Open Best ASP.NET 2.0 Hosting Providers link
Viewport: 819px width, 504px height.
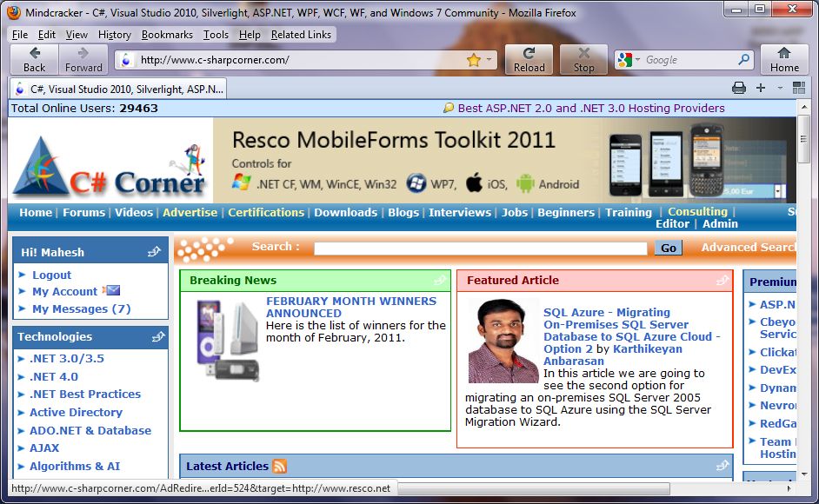coord(591,108)
